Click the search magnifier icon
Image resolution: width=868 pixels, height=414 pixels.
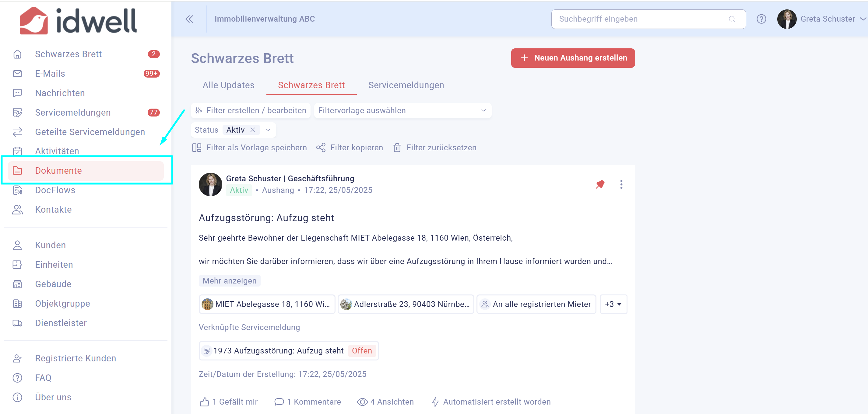(x=732, y=19)
